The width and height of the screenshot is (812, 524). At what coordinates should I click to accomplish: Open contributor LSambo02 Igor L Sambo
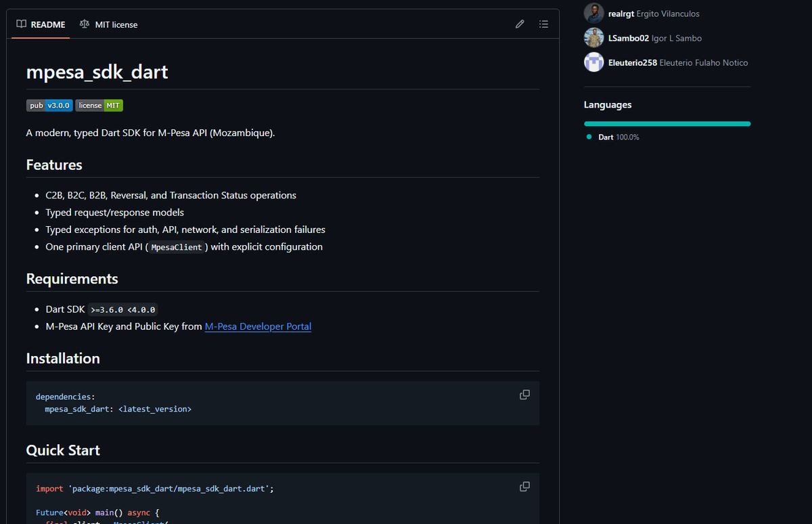coord(655,38)
